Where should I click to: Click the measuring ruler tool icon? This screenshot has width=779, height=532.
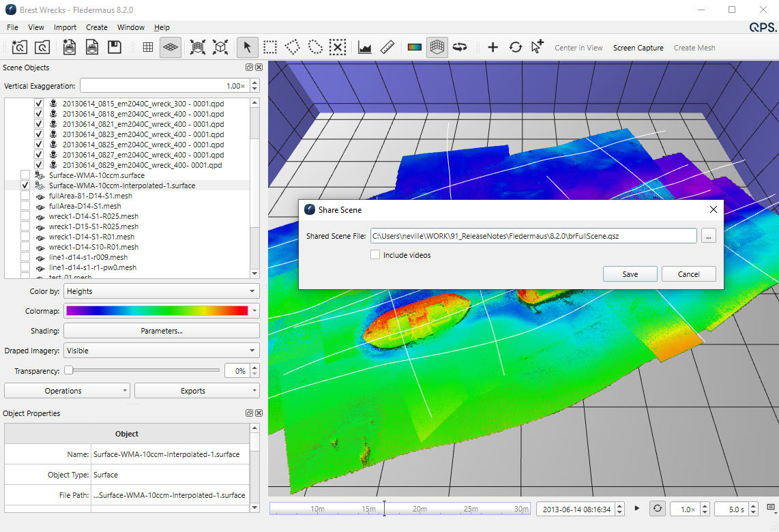(387, 47)
